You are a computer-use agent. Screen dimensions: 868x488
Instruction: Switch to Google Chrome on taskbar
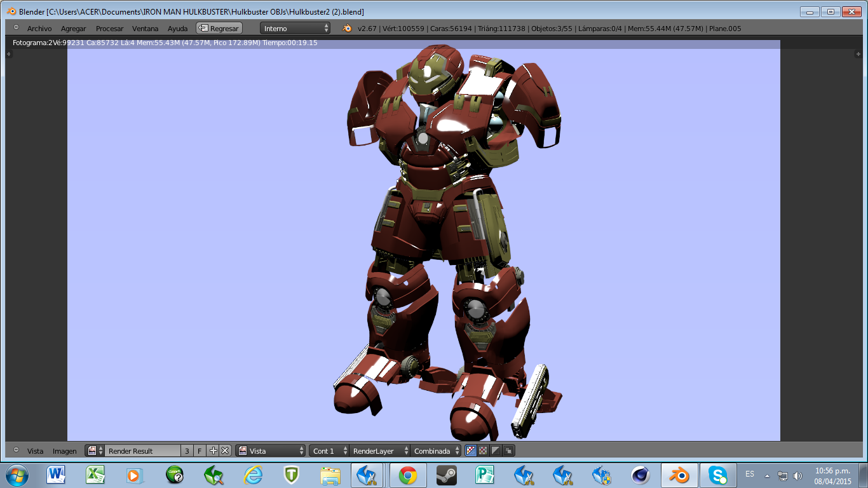(407, 475)
